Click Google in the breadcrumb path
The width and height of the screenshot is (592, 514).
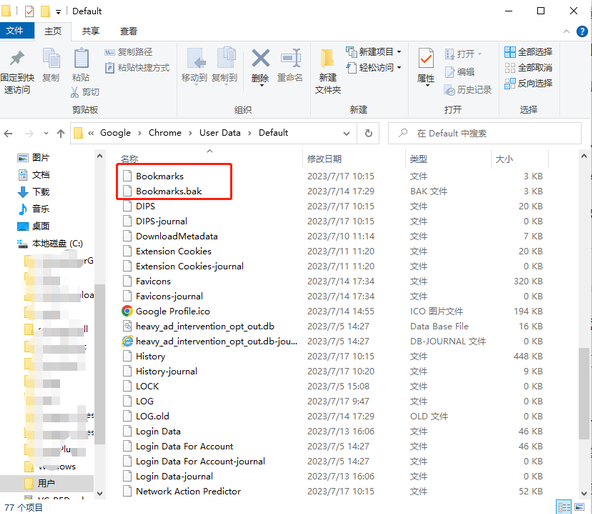pyautogui.click(x=115, y=133)
